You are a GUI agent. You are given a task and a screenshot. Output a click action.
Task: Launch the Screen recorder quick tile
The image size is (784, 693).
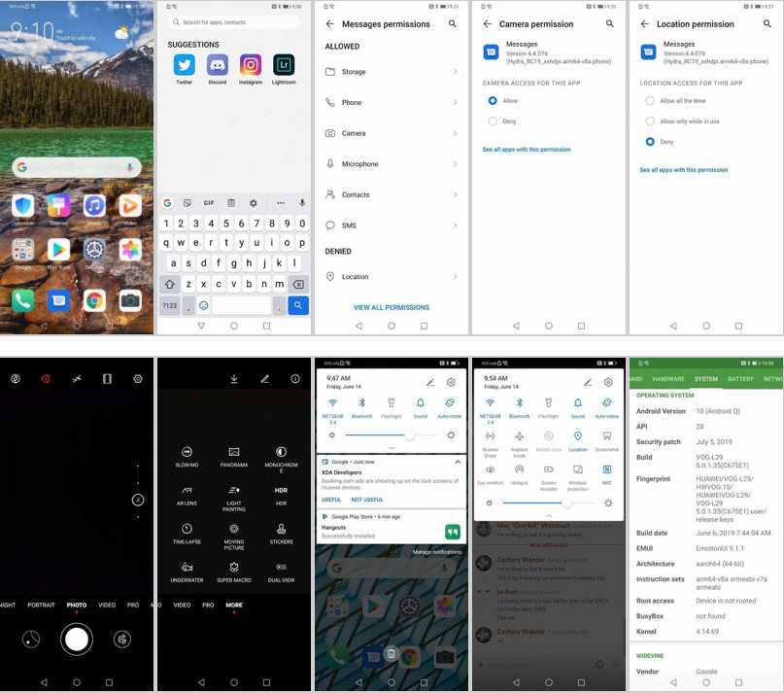point(548,469)
